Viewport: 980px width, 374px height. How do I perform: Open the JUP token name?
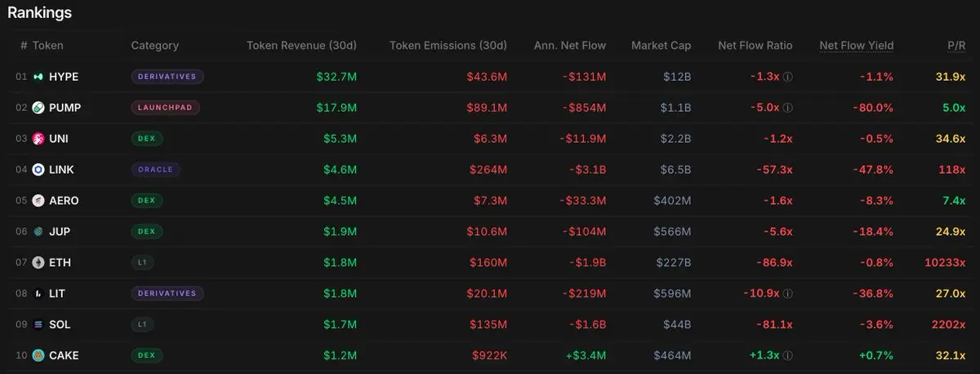click(60, 232)
